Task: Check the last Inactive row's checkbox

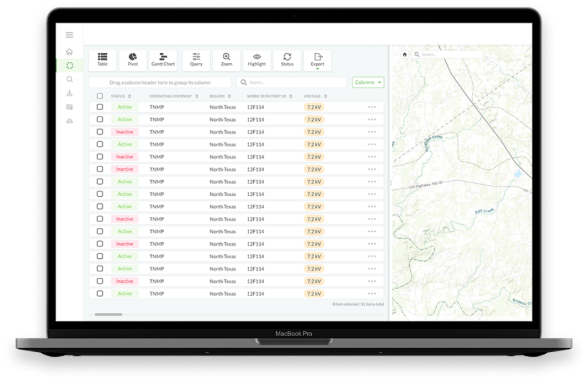Action: (100, 281)
